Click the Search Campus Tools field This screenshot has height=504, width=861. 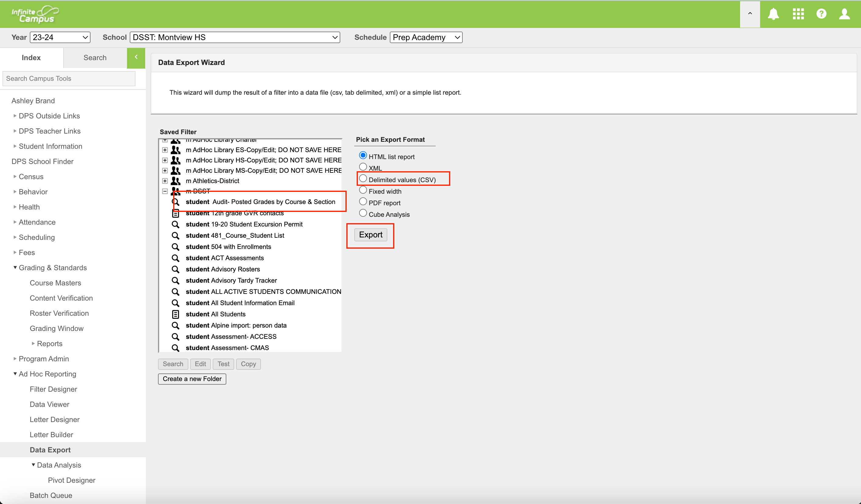(69, 78)
